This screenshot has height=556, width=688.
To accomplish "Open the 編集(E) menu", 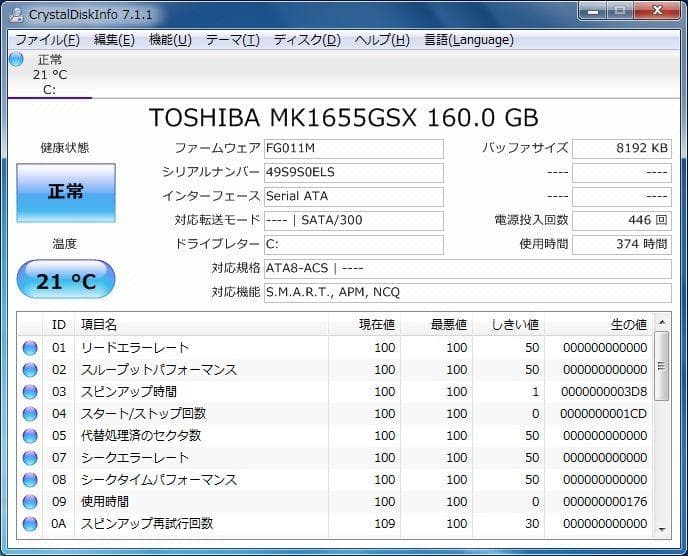I will [114, 40].
